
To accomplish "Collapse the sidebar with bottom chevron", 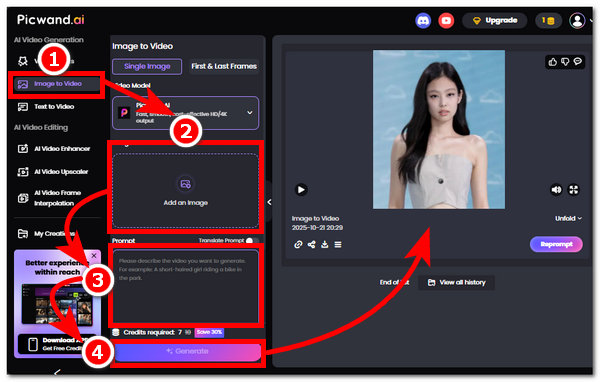I will [57, 372].
